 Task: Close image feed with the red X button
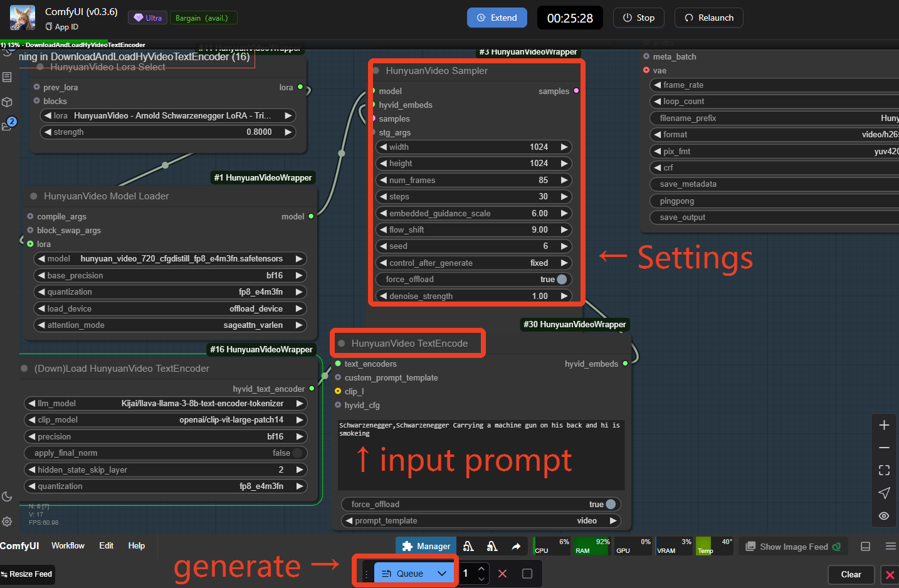pyautogui.click(x=890, y=574)
